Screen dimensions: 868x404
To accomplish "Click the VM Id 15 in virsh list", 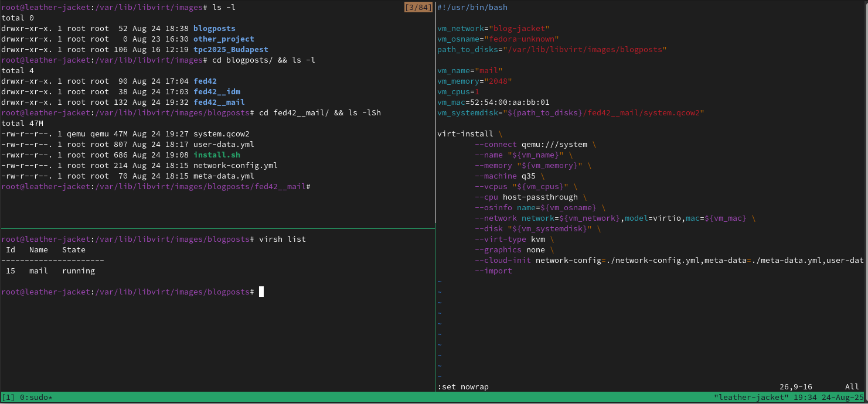I will [x=11, y=271].
